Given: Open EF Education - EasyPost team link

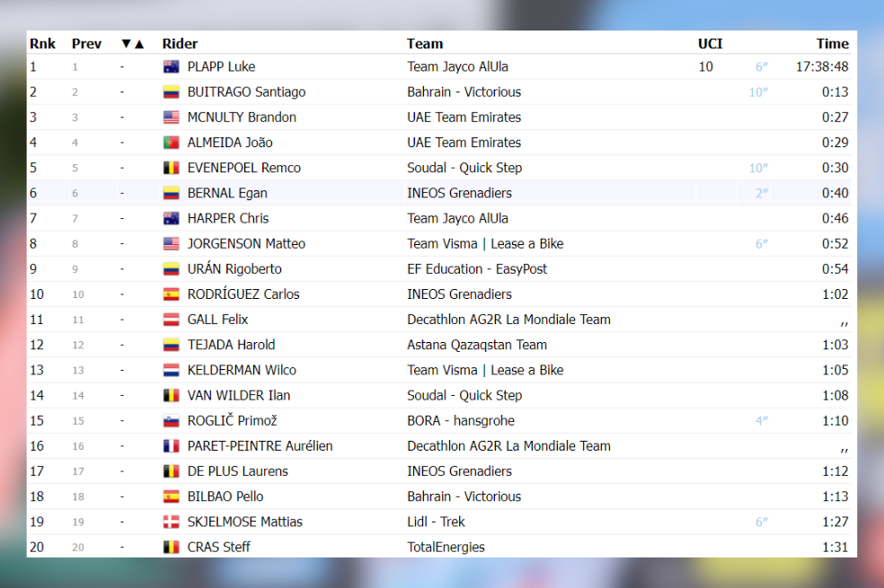Looking at the screenshot, I should (x=477, y=269).
